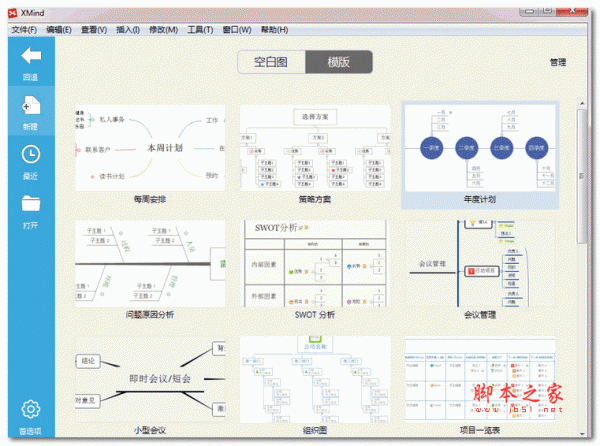This screenshot has height=446, width=600.
Task: Select the 会议管理 template thumbnail
Action: point(480,263)
